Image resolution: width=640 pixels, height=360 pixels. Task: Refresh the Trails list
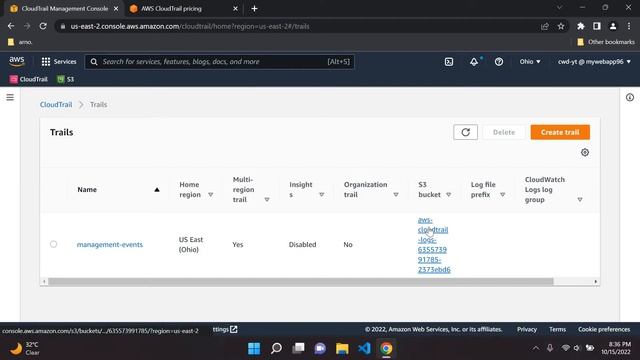[x=465, y=132]
